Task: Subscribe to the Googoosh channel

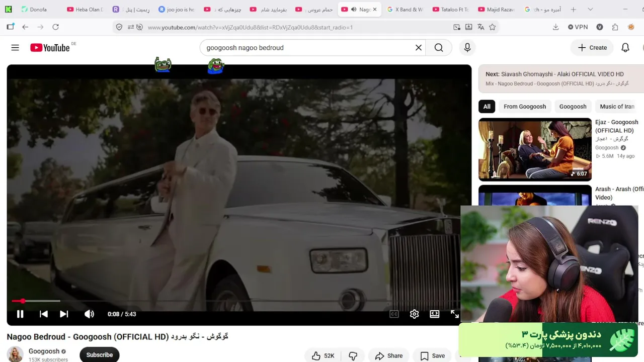Action: (99, 354)
